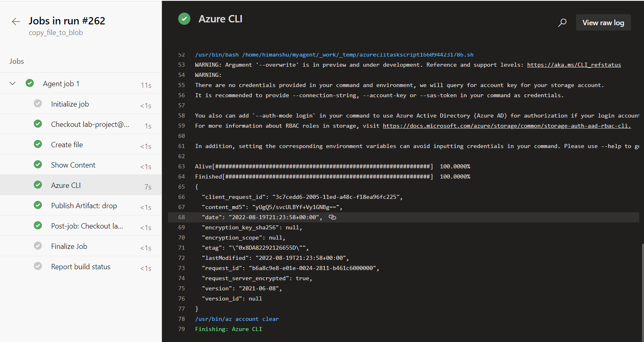Click green check icon beside Azure CLI step
The width and height of the screenshot is (644, 342).
(38, 185)
